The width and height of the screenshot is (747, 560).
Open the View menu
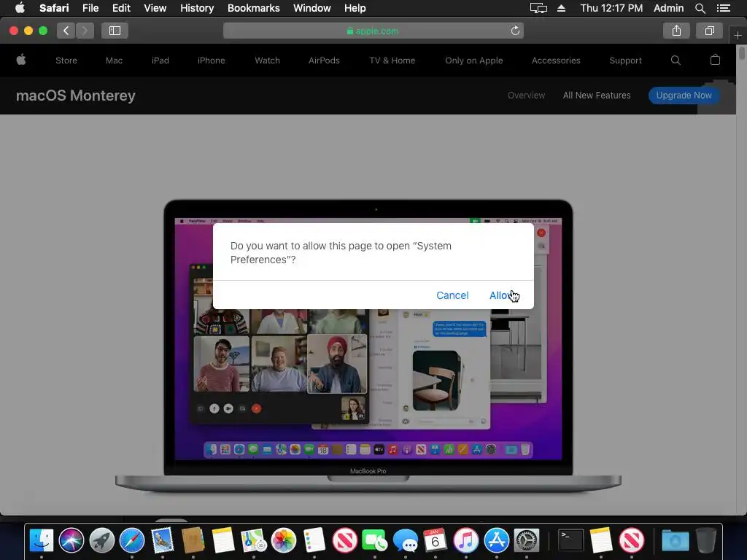click(155, 7)
